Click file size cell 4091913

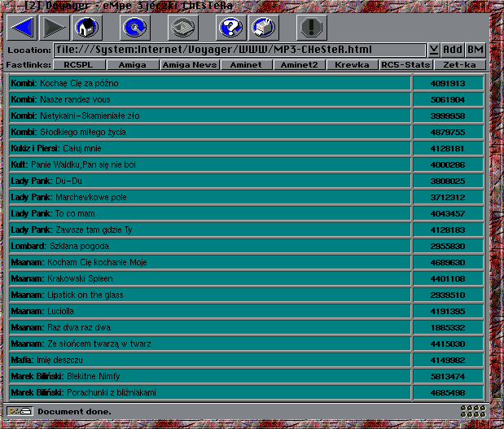(x=448, y=83)
